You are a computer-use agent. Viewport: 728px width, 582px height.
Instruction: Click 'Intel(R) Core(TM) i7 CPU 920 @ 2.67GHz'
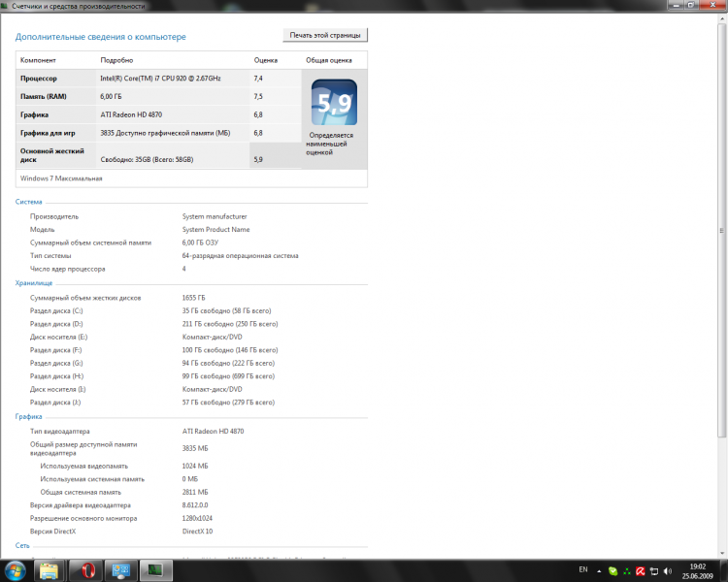[160, 79]
